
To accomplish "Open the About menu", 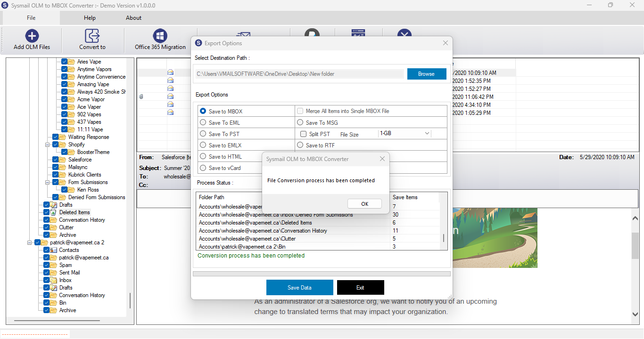I will click(133, 18).
